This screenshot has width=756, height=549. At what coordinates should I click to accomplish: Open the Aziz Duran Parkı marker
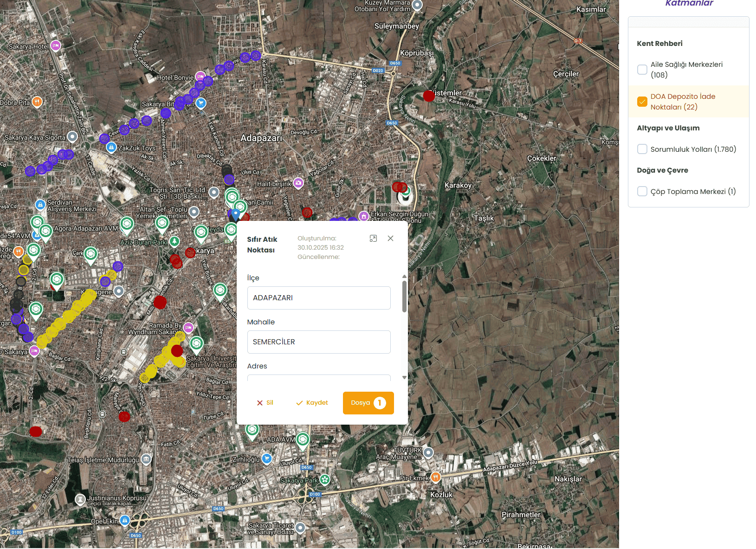click(x=174, y=241)
